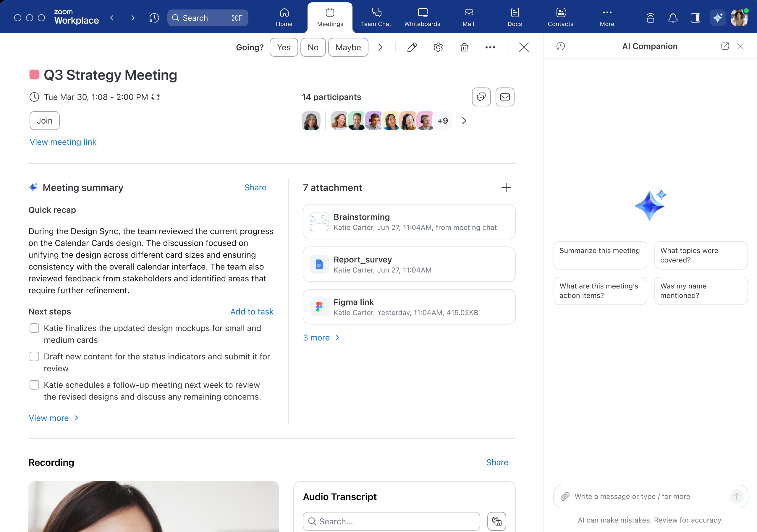
Task: Open the Whiteboards tab
Action: pos(422,18)
